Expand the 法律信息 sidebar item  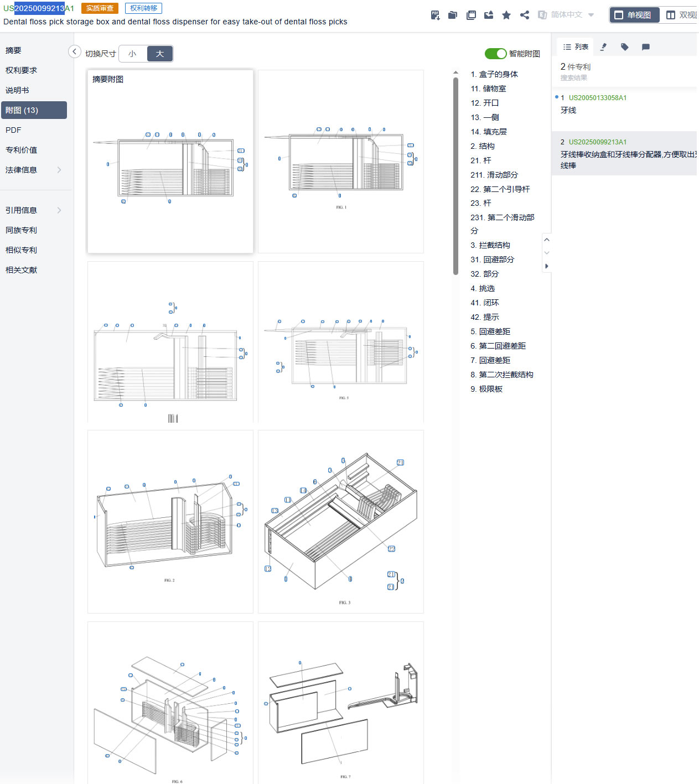(x=33, y=170)
